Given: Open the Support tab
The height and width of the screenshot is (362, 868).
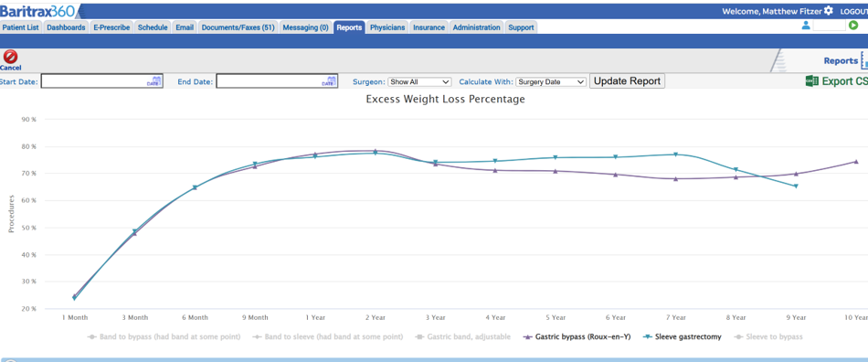Looking at the screenshot, I should pyautogui.click(x=521, y=27).
